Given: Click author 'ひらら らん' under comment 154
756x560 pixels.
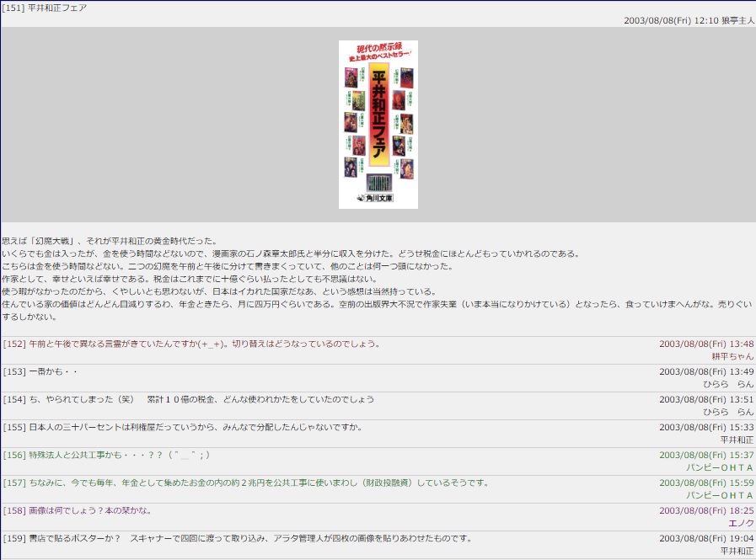Looking at the screenshot, I should 728,412.
